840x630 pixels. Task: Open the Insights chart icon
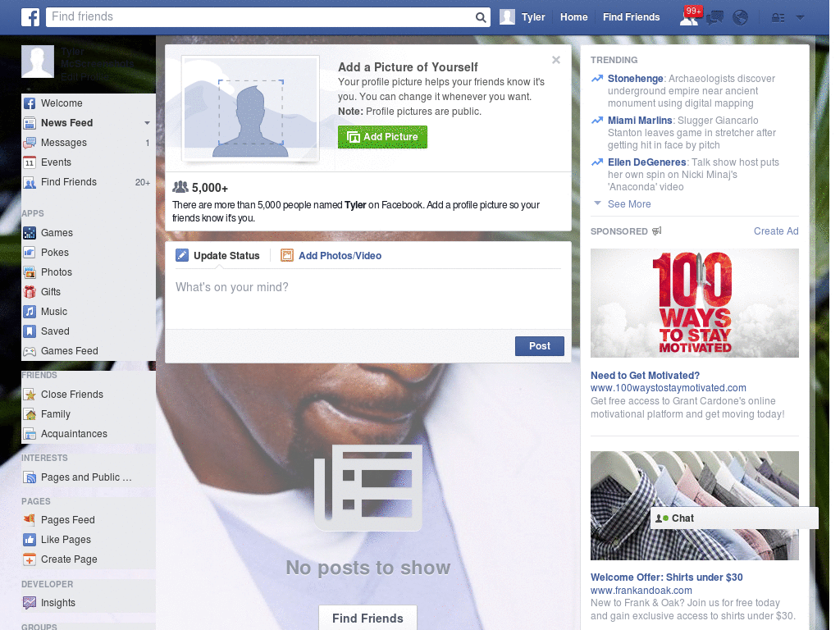click(x=30, y=603)
